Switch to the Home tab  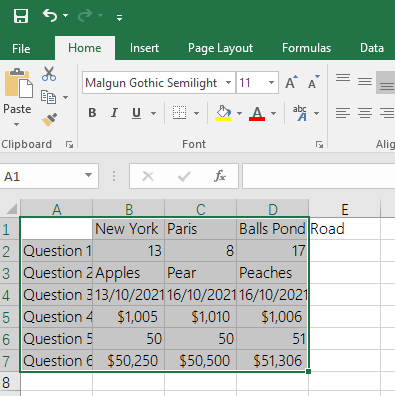(x=85, y=48)
